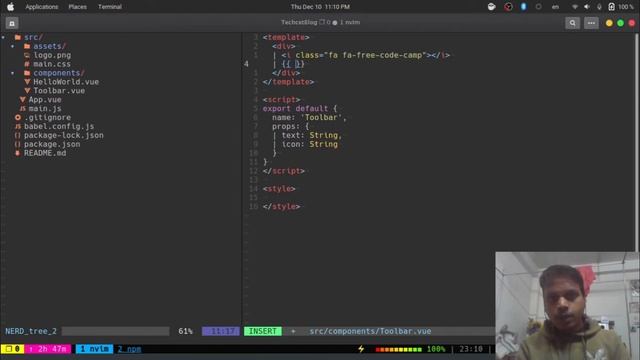
Task: Click the microphone tray icon
Action: (599, 7)
